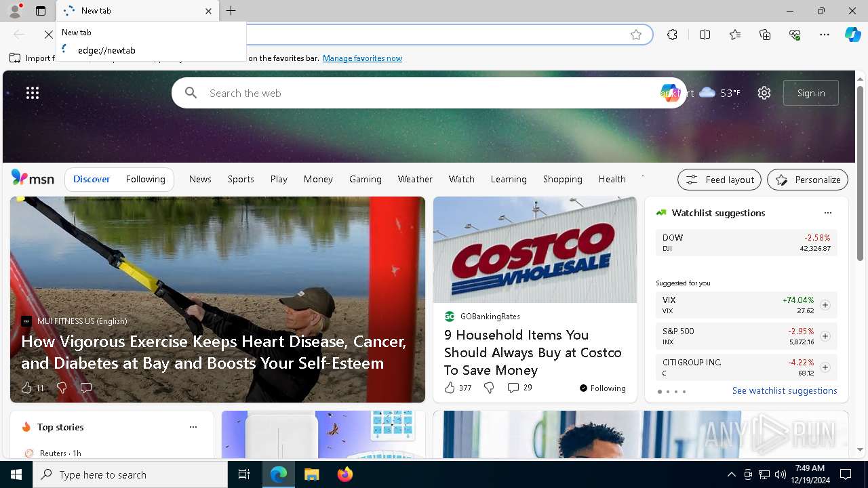Open File Explorer from the taskbar

pyautogui.click(x=311, y=474)
